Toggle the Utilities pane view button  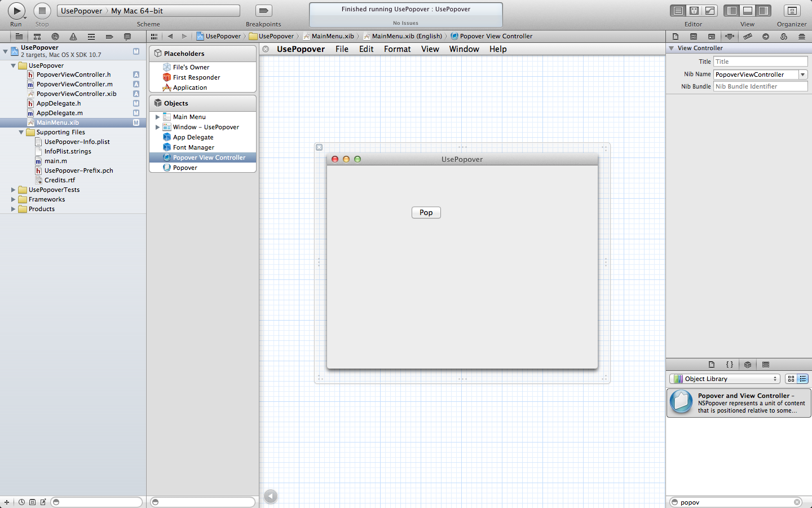coord(764,11)
